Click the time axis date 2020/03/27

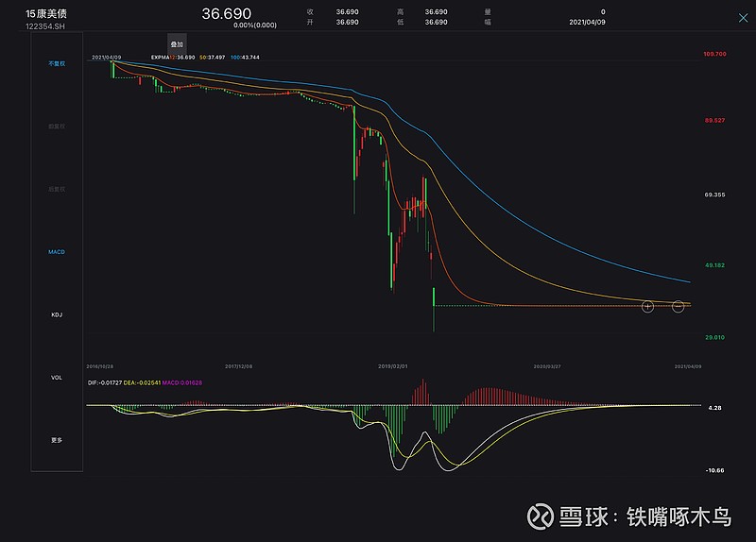547,366
